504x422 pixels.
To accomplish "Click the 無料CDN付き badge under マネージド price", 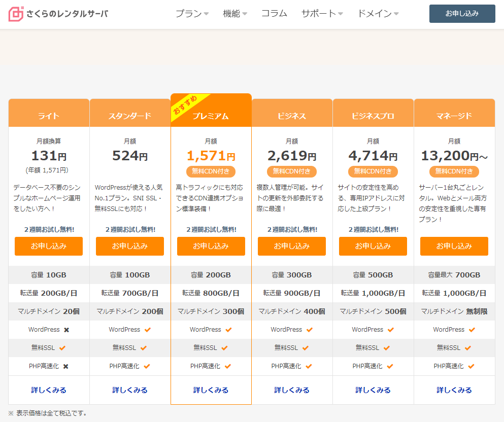I will (454, 171).
